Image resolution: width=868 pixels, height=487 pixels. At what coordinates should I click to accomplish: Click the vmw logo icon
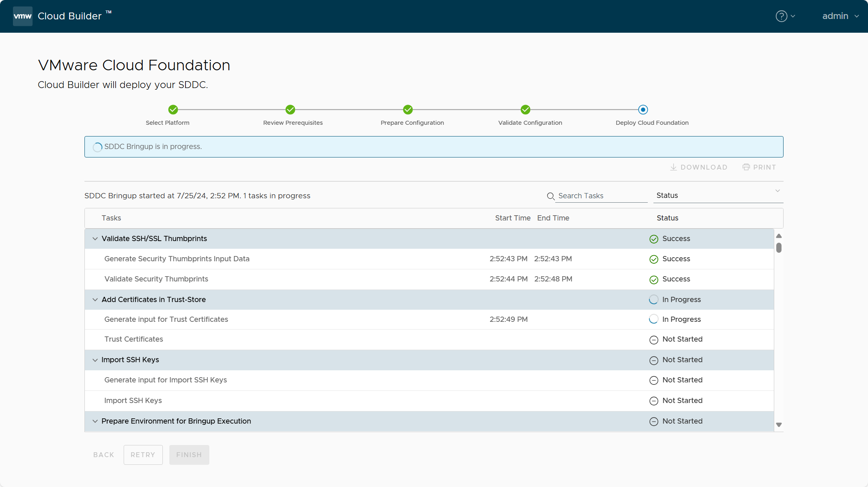tap(23, 16)
